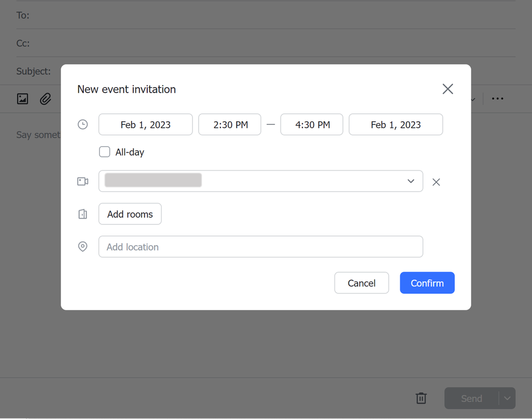This screenshot has height=419, width=532.
Task: Clear the video conferencing selection with the X
Action: 436,182
